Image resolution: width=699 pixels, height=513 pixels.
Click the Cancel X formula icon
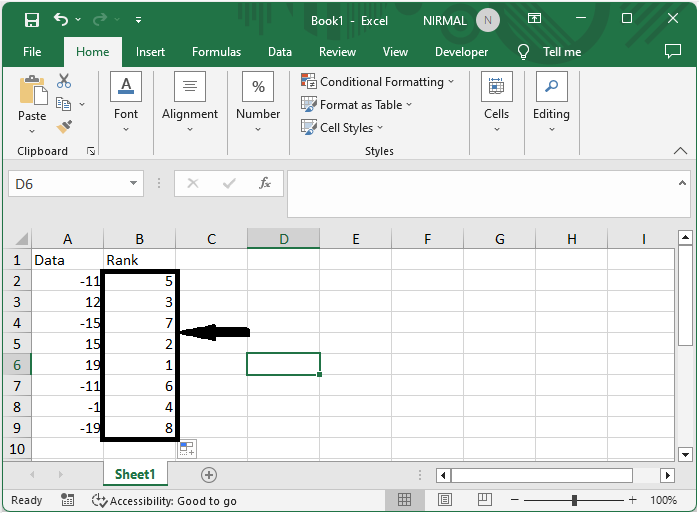[x=193, y=183]
